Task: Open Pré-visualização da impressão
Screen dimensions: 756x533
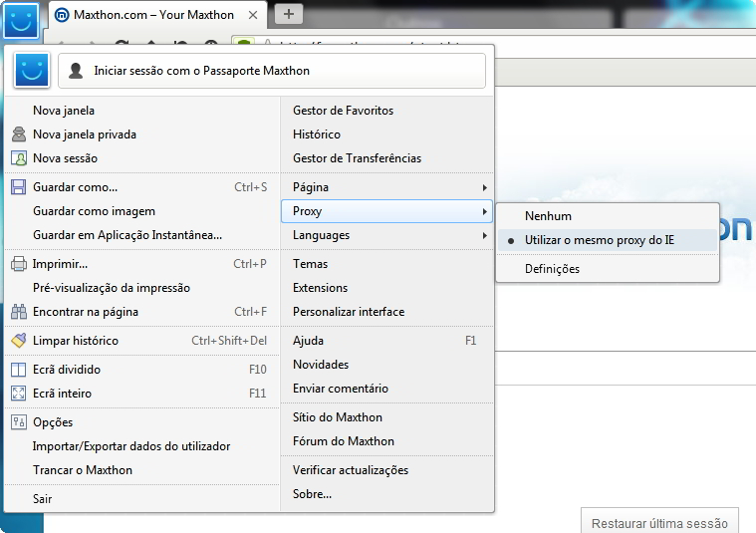Action: (142, 288)
